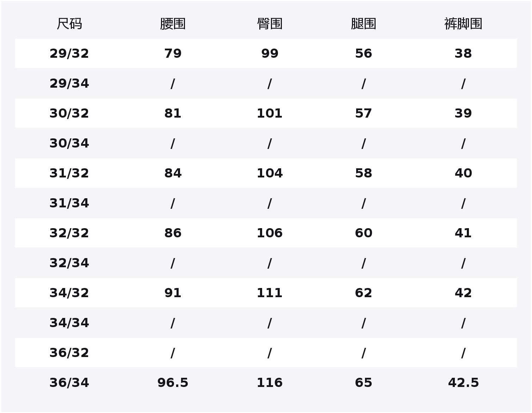Select the 29/34 size row label
The height and width of the screenshot is (413, 532).
(69, 83)
